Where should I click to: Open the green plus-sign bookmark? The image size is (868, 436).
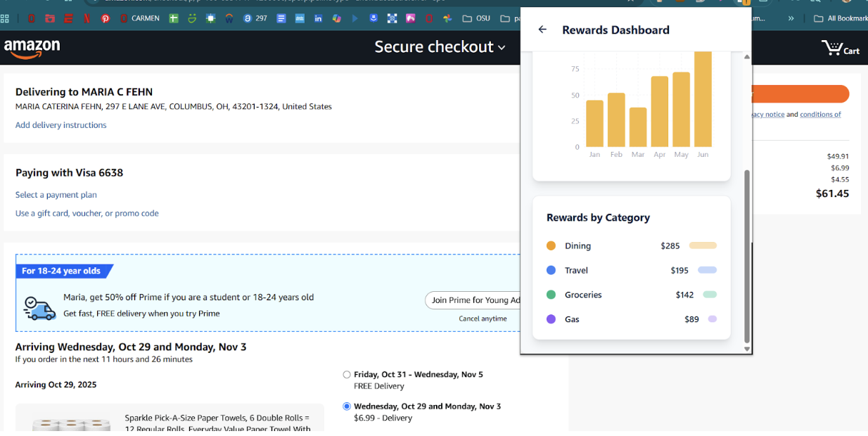pos(174,18)
